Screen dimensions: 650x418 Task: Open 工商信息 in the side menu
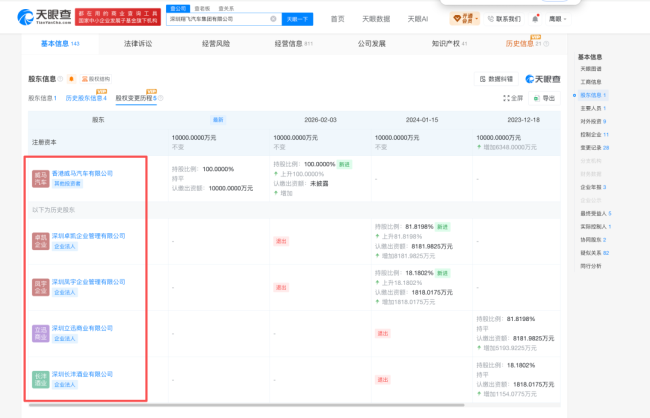click(x=591, y=82)
